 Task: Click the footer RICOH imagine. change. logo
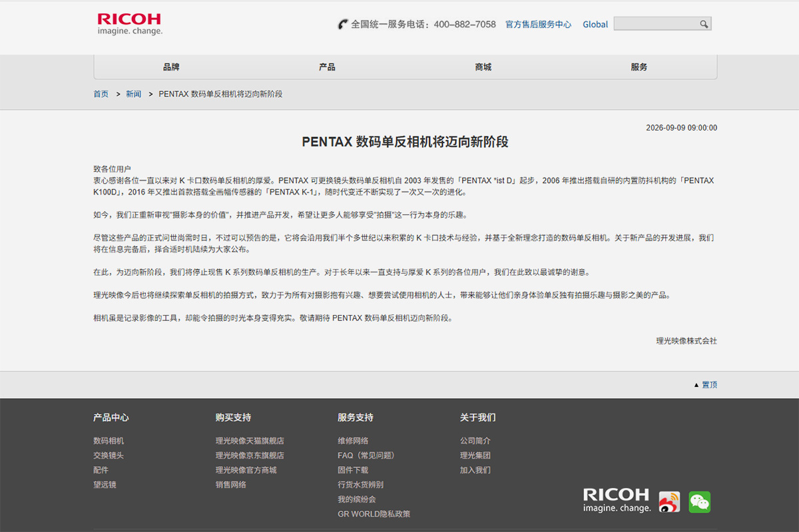(x=617, y=500)
